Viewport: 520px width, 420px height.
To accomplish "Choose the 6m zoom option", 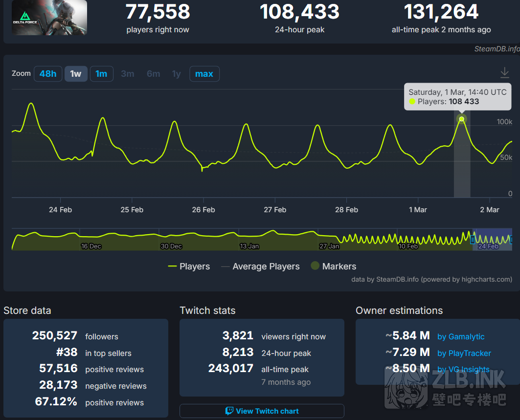I will click(153, 74).
